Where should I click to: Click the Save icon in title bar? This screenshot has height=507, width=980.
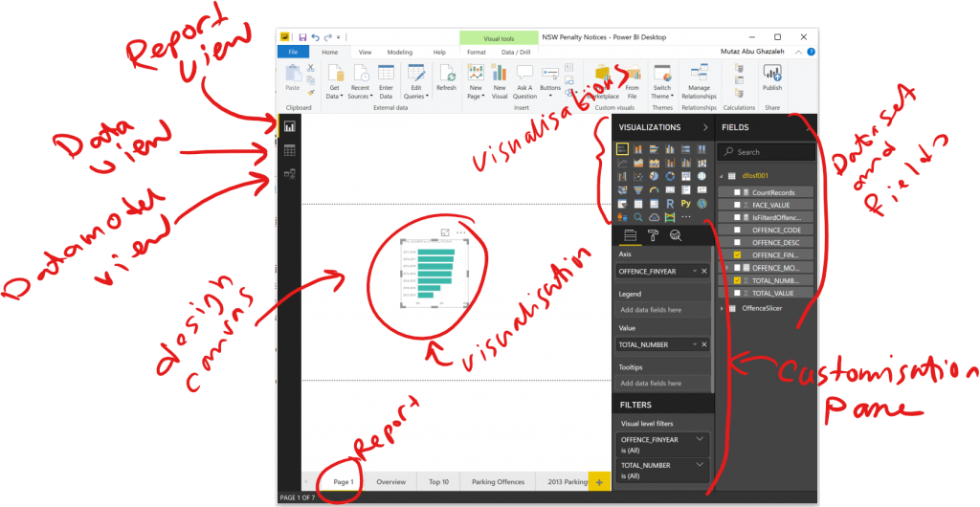[302, 37]
